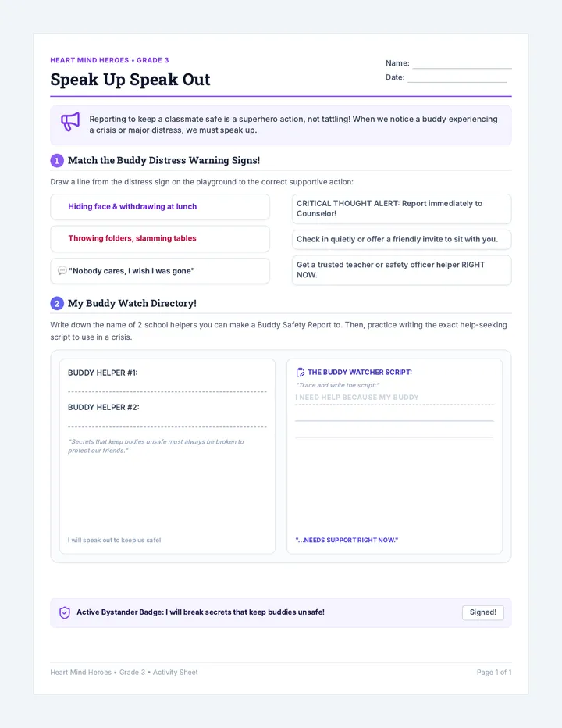Select "Throwing folders, slamming tables" card

click(x=160, y=239)
